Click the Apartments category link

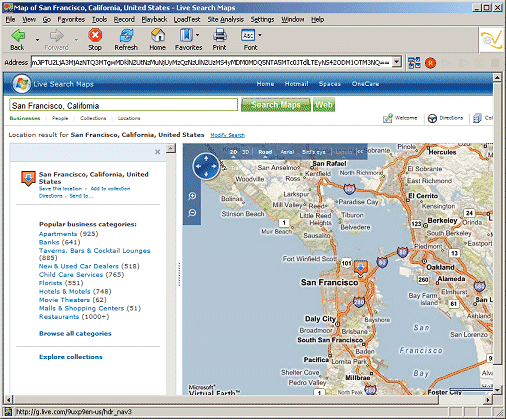(x=58, y=234)
